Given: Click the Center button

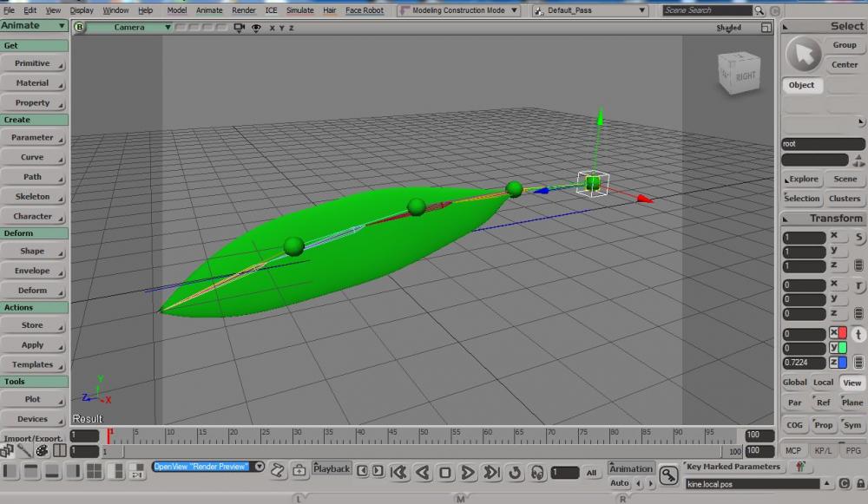Looking at the screenshot, I should click(845, 65).
